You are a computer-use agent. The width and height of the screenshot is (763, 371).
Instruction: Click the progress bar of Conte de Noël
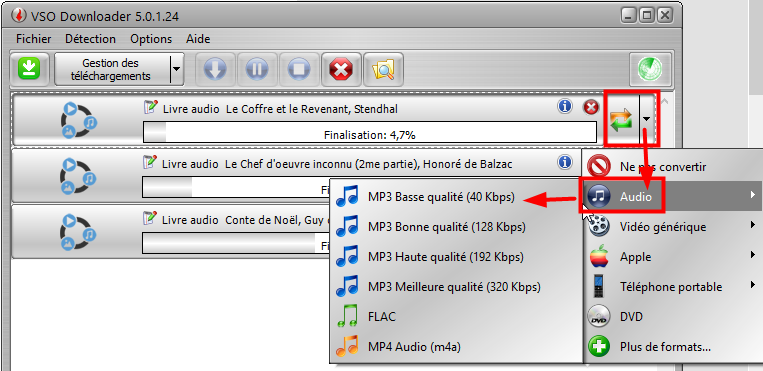(x=236, y=243)
